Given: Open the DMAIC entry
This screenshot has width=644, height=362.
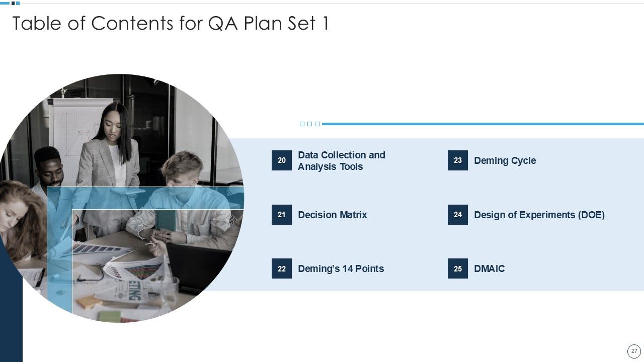Looking at the screenshot, I should [489, 268].
